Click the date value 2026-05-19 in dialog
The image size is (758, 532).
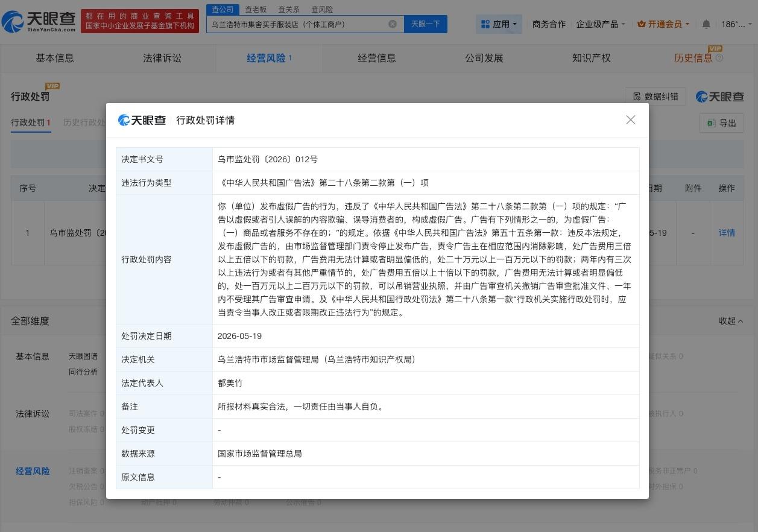click(240, 336)
